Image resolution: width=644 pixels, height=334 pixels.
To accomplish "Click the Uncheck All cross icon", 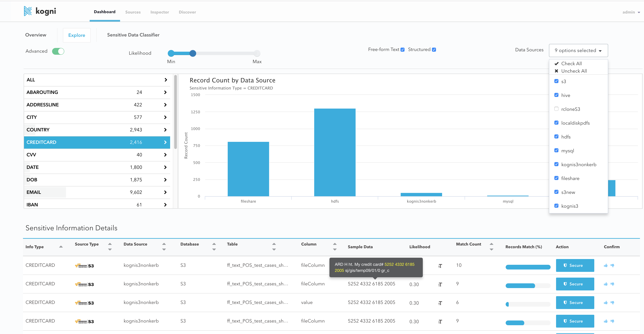I will tap(557, 71).
